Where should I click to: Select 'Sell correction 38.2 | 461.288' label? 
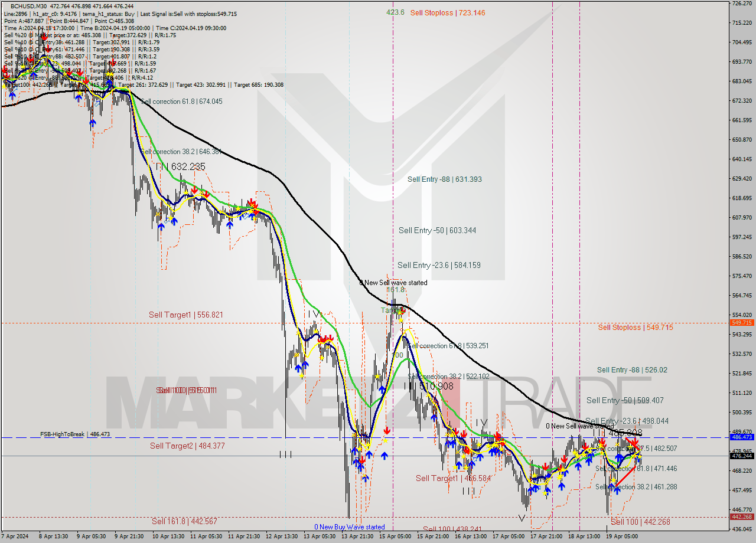636,488
